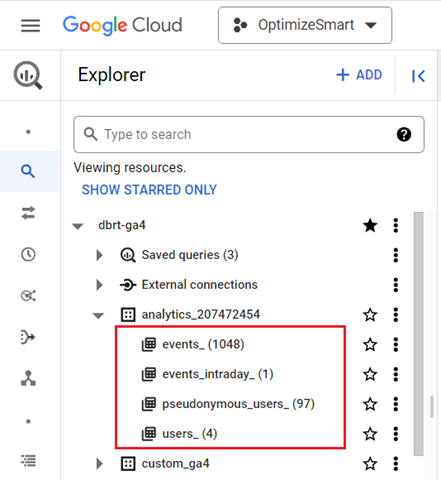Click SHOW STARRED ONLY link
Screen dimensions: 441x480
(x=149, y=190)
